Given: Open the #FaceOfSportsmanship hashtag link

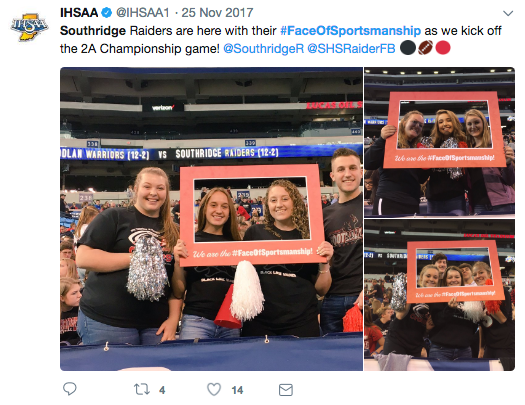Looking at the screenshot, I should pos(350,30).
